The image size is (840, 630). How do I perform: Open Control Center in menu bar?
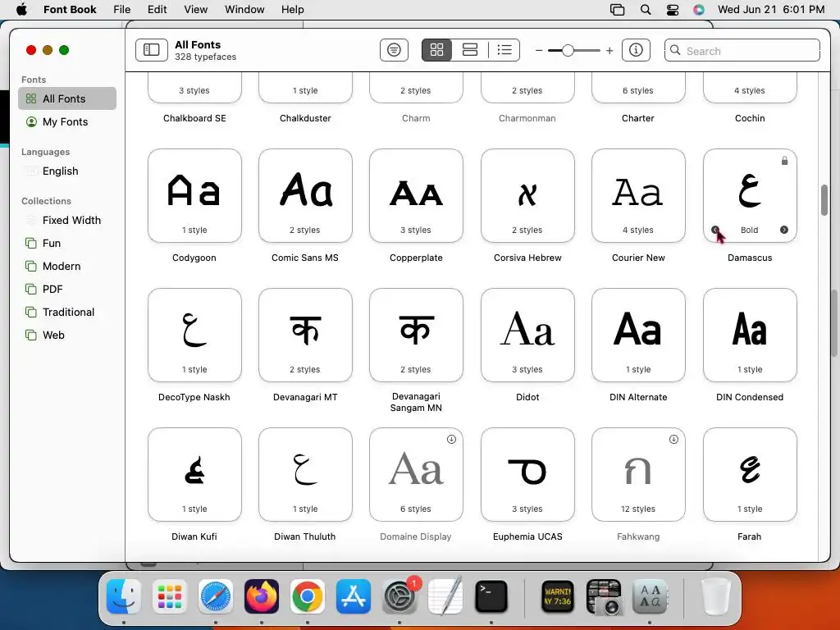[673, 10]
